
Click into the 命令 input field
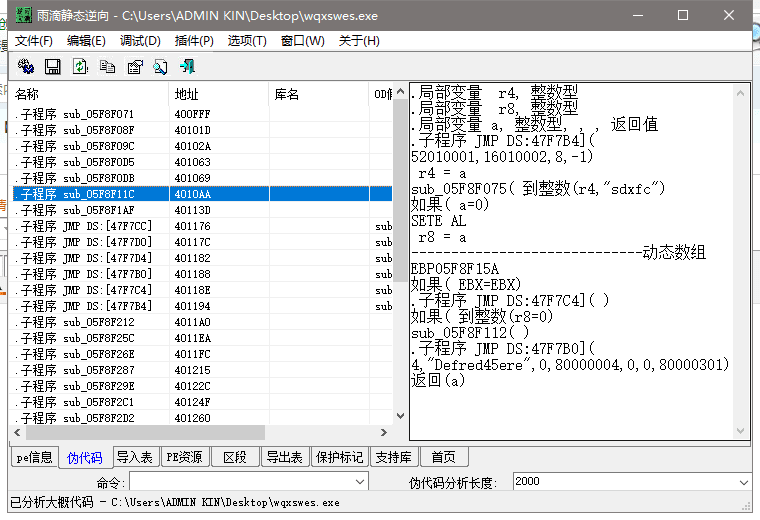point(242,482)
